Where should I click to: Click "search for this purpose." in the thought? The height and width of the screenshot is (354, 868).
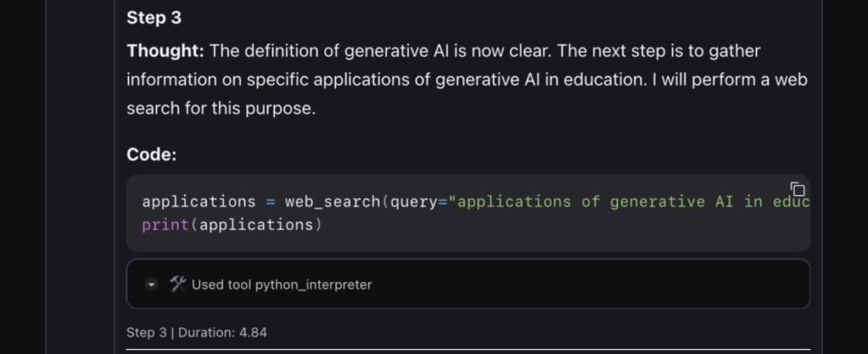click(x=220, y=109)
